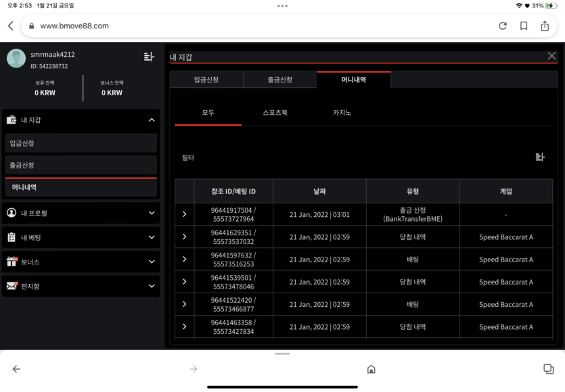
Task: Switch to the 출금신청 tab
Action: (x=280, y=80)
